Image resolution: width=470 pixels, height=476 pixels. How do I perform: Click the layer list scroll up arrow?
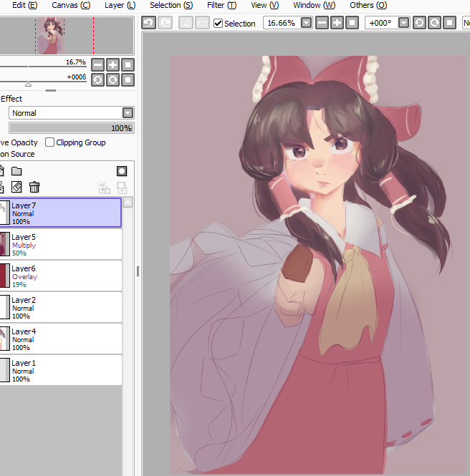click(x=128, y=202)
